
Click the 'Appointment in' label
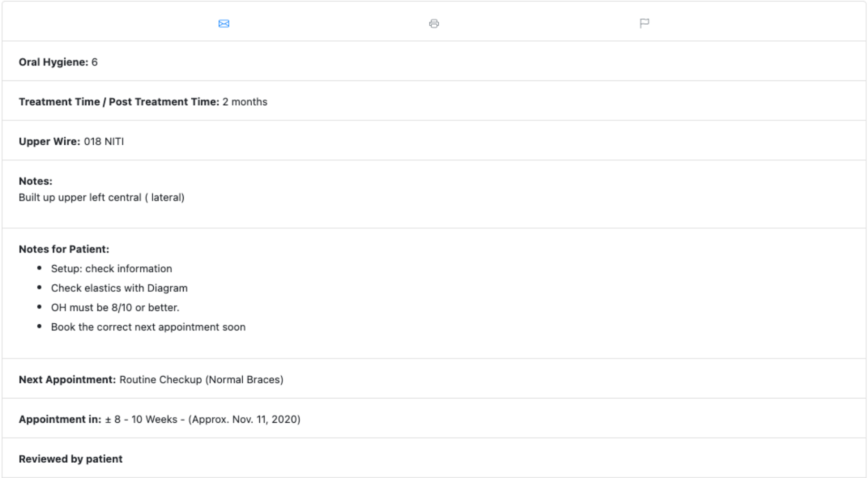[60, 419]
